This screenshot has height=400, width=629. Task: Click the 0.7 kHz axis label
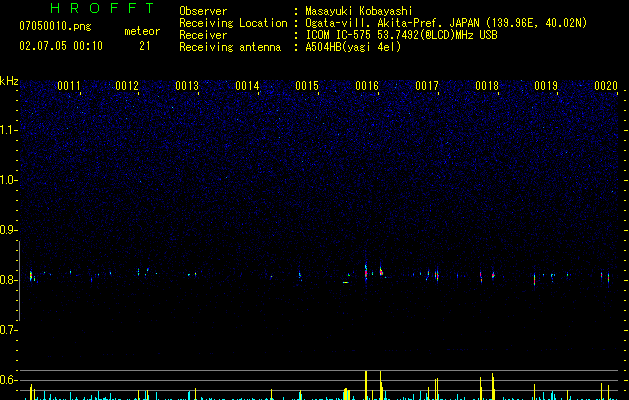coord(9,330)
